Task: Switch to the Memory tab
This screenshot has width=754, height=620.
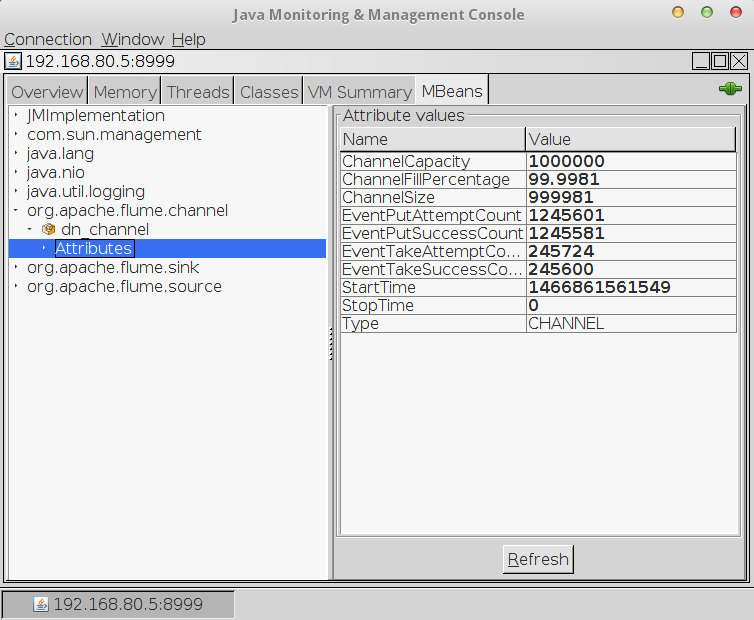Action: [125, 91]
